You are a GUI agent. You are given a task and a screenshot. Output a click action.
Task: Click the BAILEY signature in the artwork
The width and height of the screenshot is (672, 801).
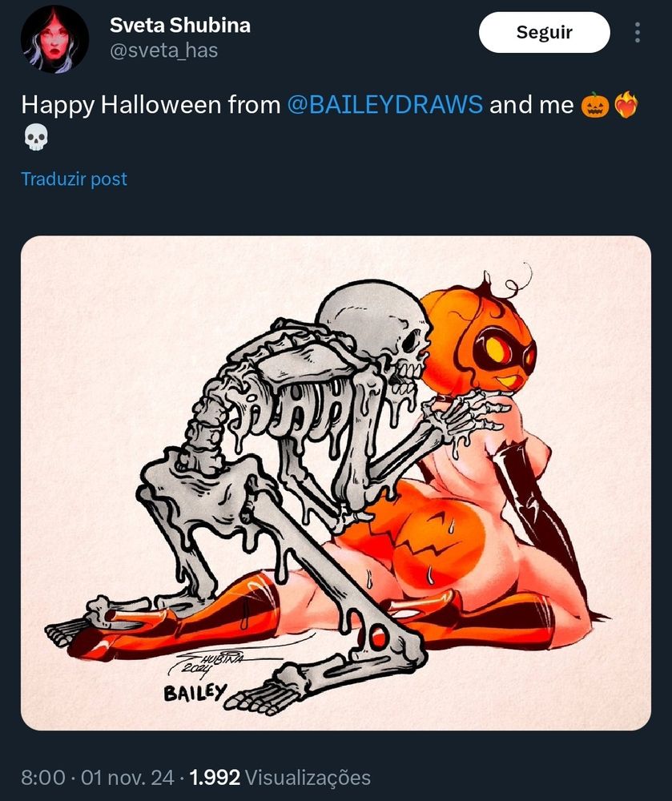pos(194,693)
